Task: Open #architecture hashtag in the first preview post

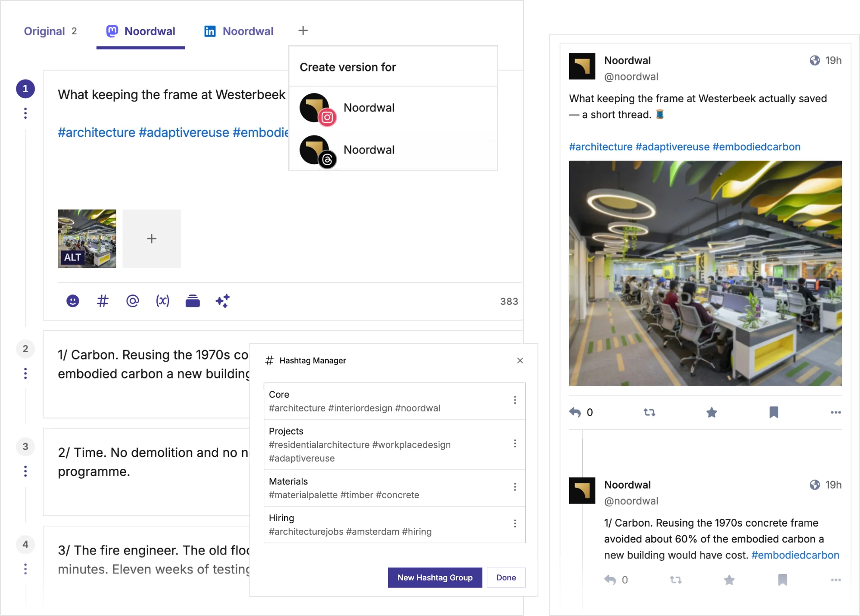Action: click(x=601, y=147)
